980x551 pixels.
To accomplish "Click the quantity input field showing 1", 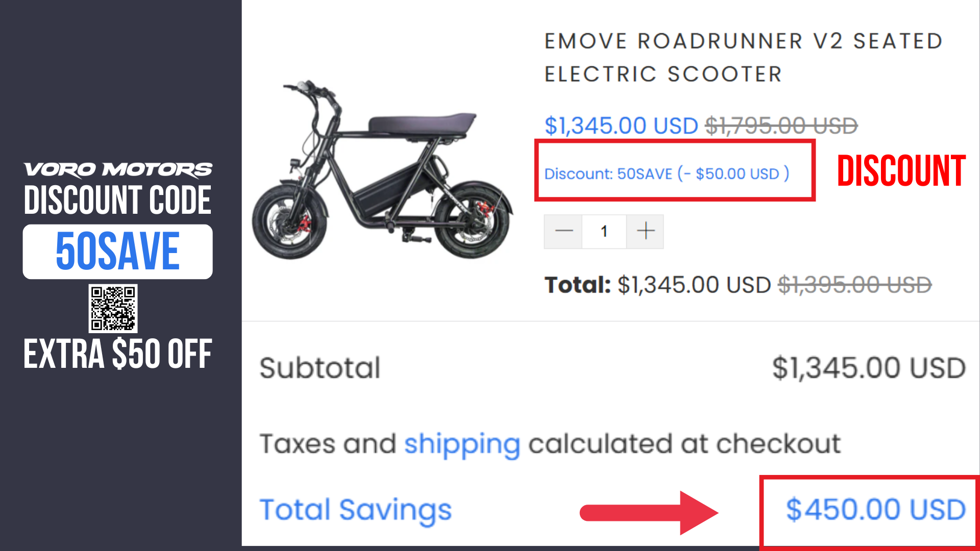I will coord(604,232).
